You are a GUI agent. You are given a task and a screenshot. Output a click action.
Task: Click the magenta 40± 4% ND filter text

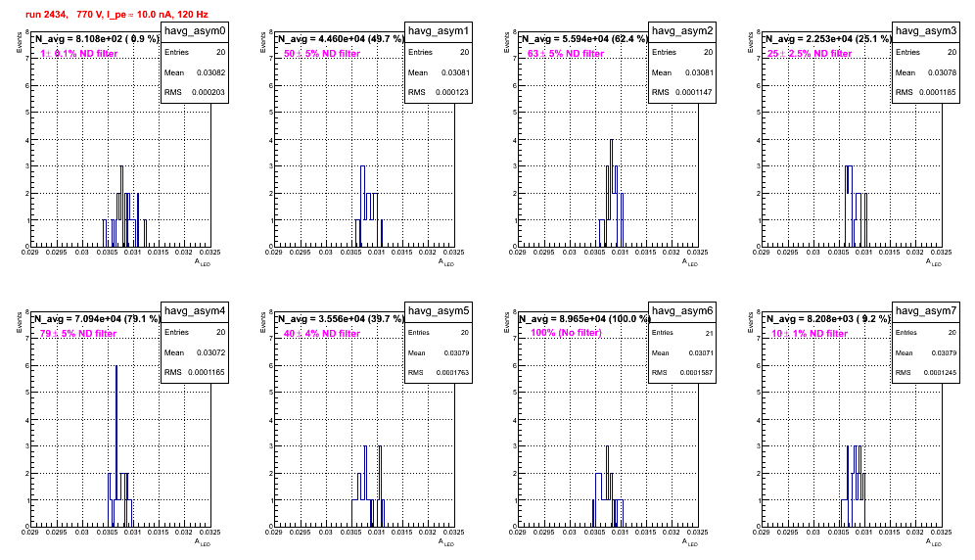click(322, 334)
